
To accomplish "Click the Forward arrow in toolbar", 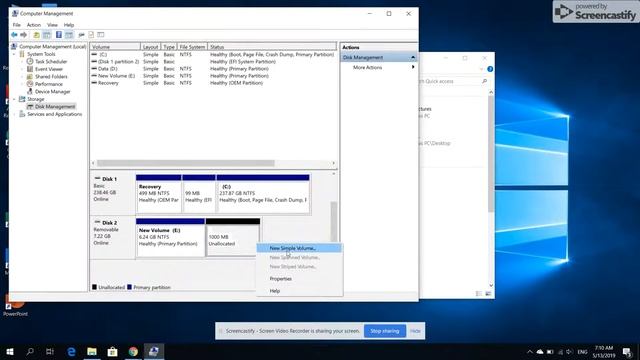I will point(24,35).
